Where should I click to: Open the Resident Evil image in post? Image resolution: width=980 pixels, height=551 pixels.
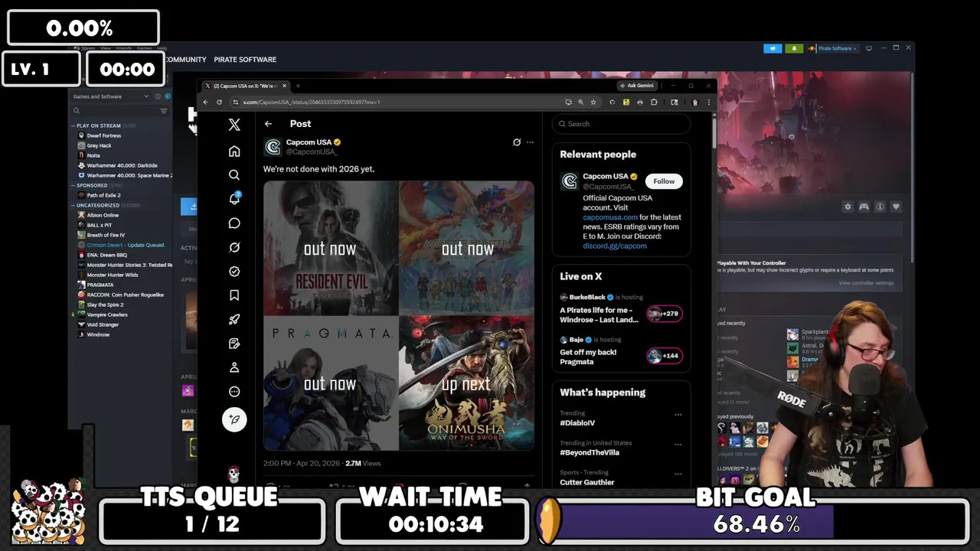(331, 248)
